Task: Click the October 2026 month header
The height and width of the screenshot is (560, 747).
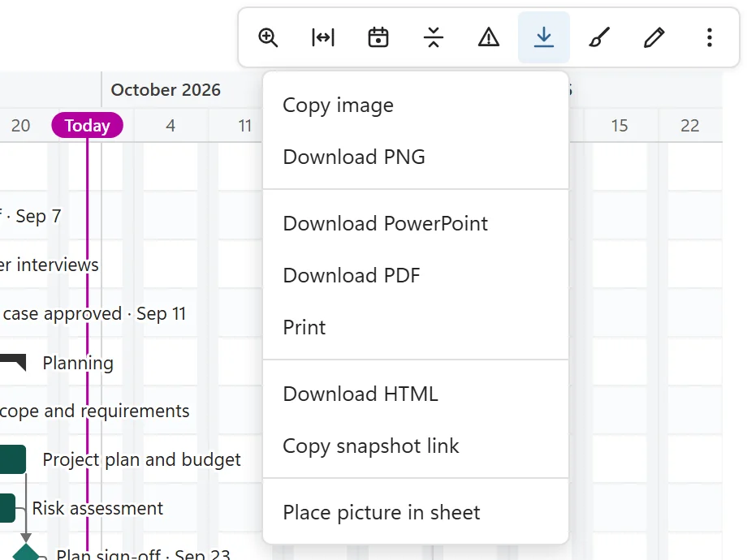Action: tap(166, 90)
